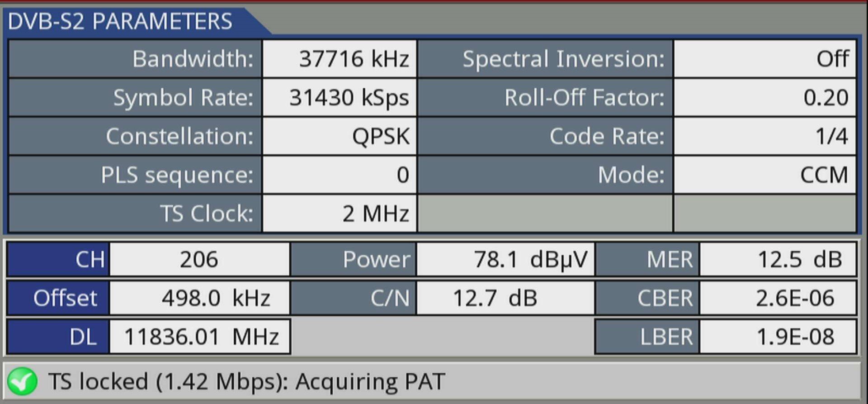Select the DL frequency label
This screenshot has height=404, width=868.
[58, 337]
